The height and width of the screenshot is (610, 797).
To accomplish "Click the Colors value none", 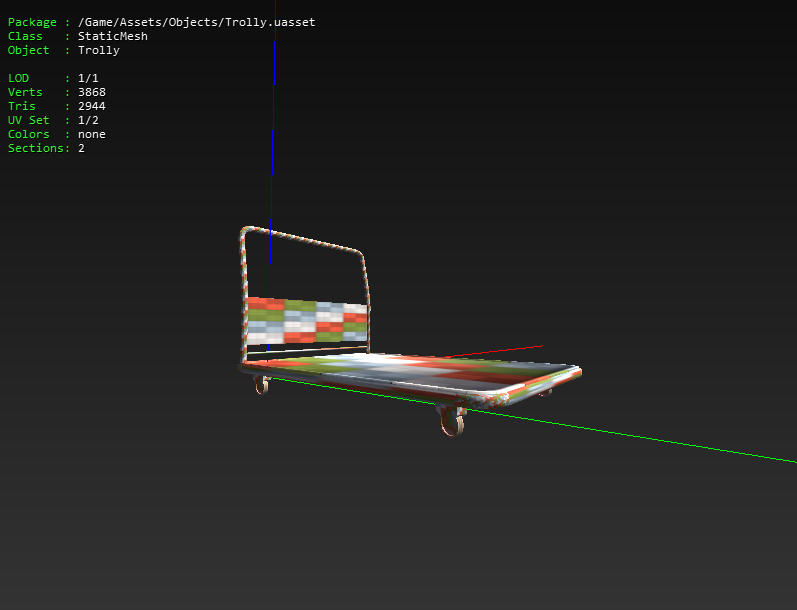I will pos(91,134).
